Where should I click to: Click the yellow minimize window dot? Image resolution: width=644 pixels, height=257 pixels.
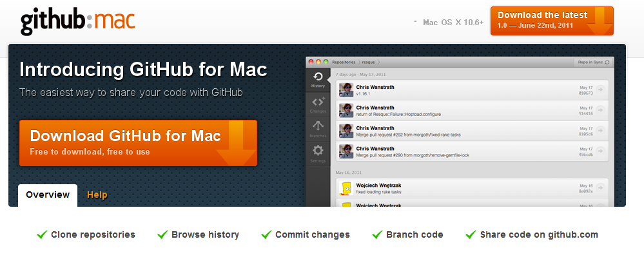tap(318, 62)
